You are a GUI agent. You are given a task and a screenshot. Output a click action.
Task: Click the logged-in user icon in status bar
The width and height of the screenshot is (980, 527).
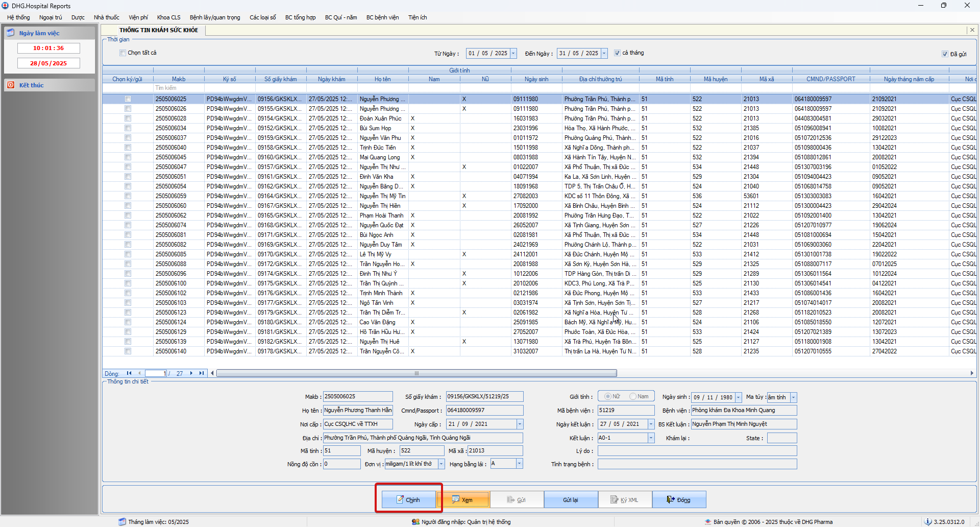click(x=415, y=522)
